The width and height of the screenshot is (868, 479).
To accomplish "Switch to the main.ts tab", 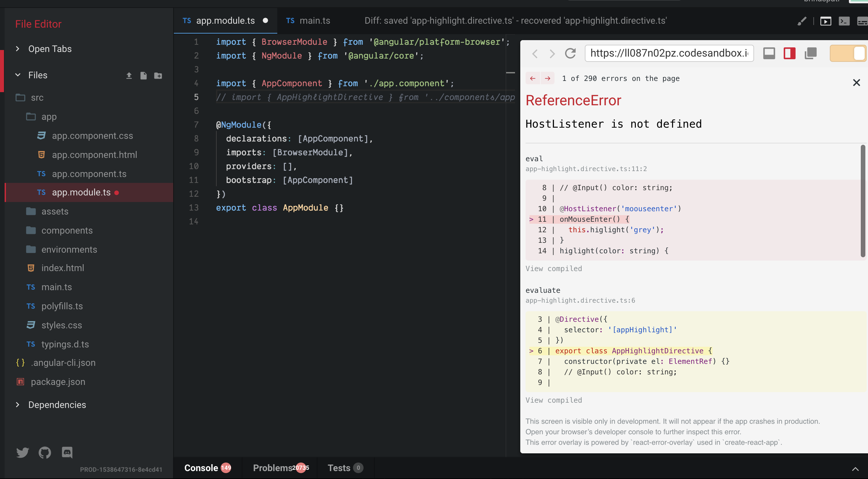I will pyautogui.click(x=315, y=20).
